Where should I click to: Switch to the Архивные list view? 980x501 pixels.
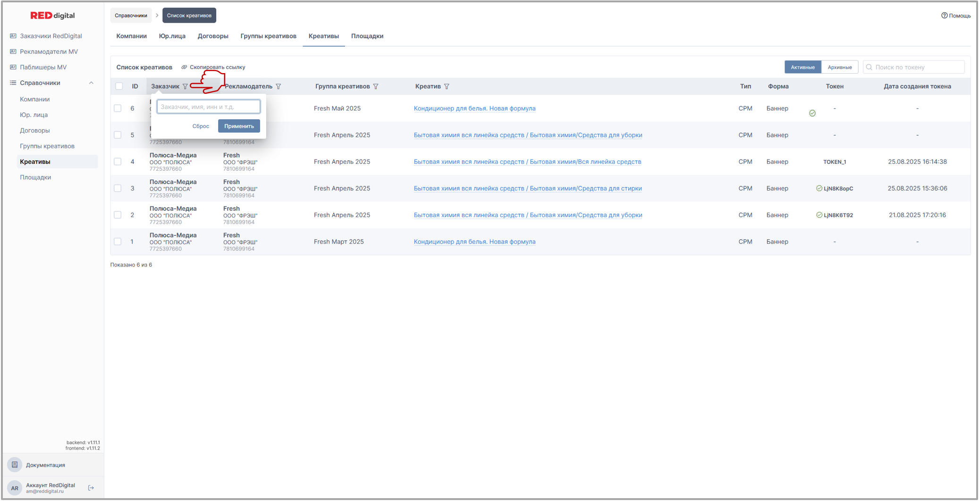point(839,67)
